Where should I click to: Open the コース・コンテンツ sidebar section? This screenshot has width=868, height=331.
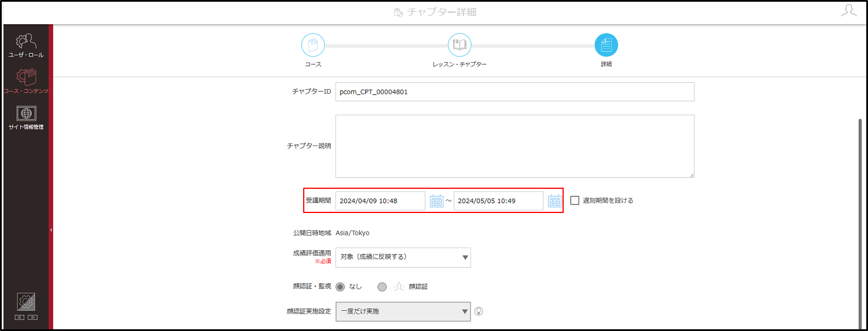(26, 81)
